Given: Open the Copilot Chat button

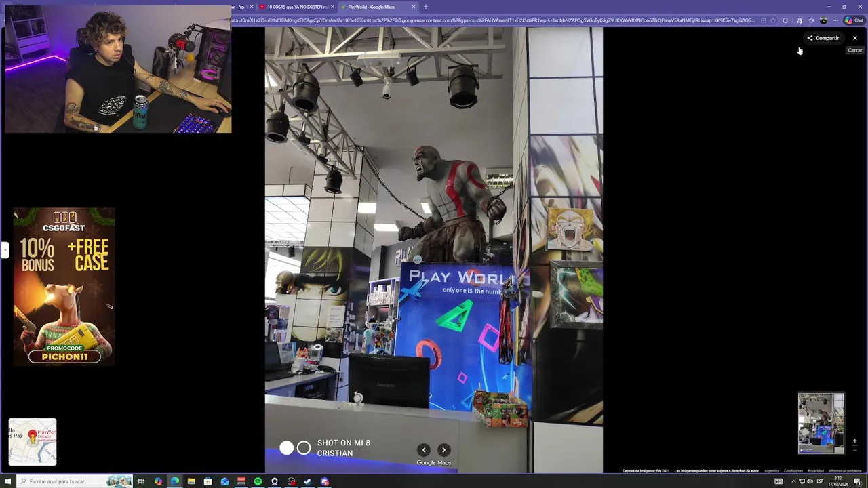Looking at the screenshot, I should tap(853, 20).
